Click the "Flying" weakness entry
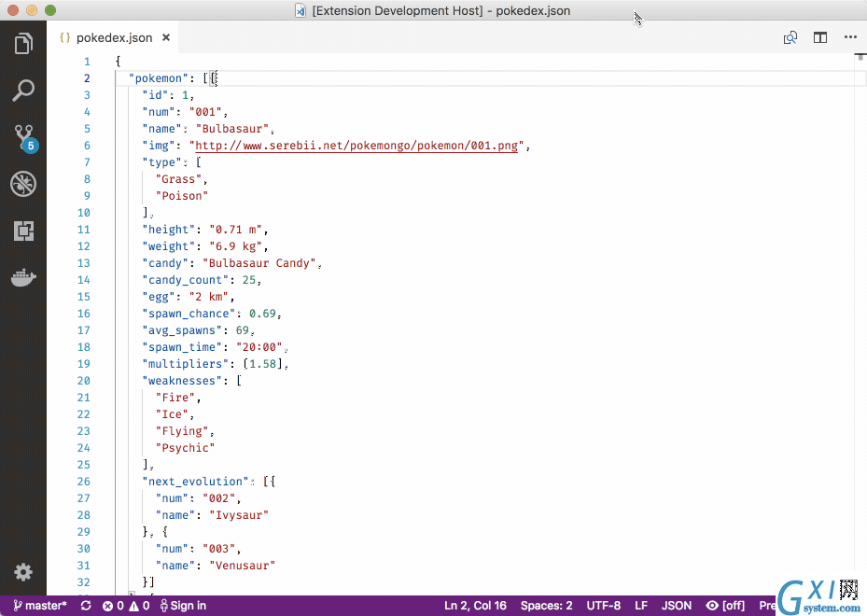867x616 pixels. pos(182,431)
